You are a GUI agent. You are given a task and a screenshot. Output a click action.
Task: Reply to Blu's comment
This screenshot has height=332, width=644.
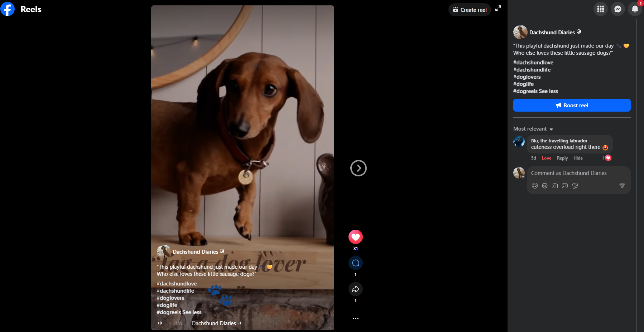tap(562, 158)
